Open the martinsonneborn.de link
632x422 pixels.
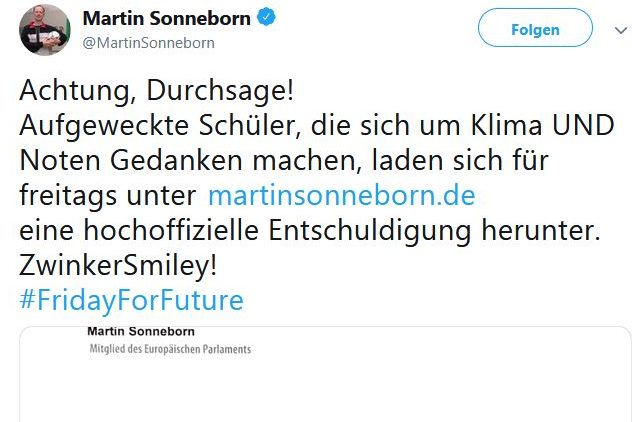click(x=341, y=194)
